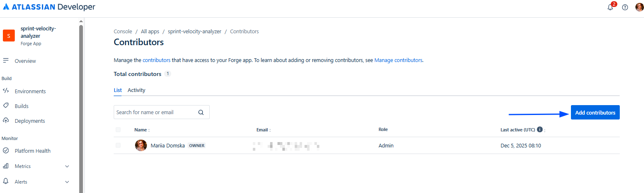Screen dimensions: 644x193
Task: Click the search magnifier icon
Action: pyautogui.click(x=201, y=113)
